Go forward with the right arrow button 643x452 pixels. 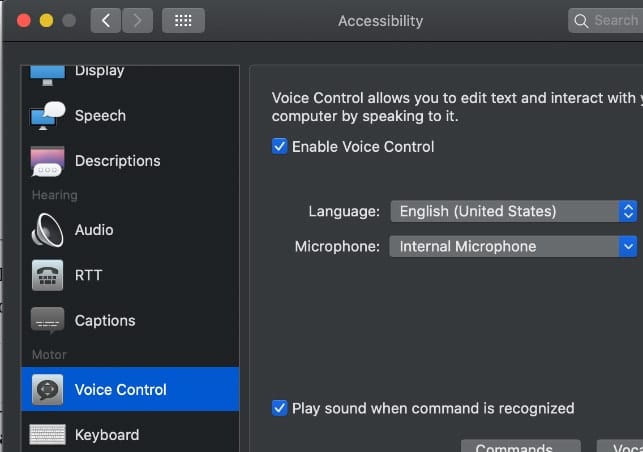137,20
